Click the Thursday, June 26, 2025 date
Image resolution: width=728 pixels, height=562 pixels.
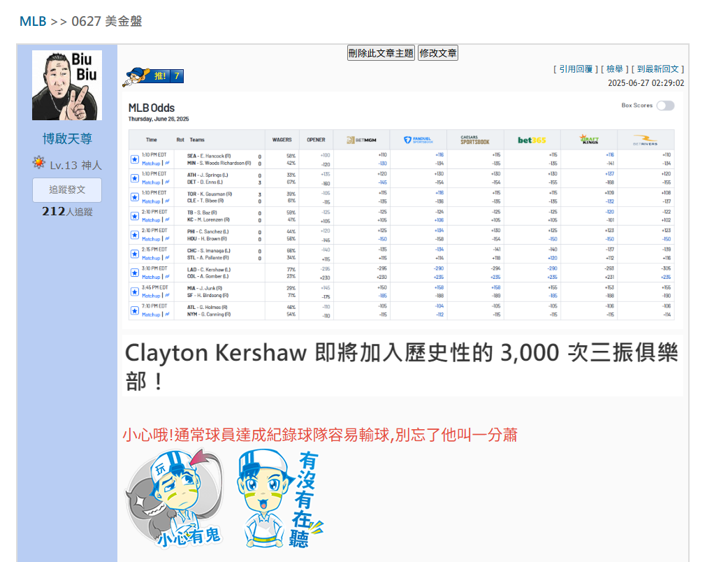point(159,120)
